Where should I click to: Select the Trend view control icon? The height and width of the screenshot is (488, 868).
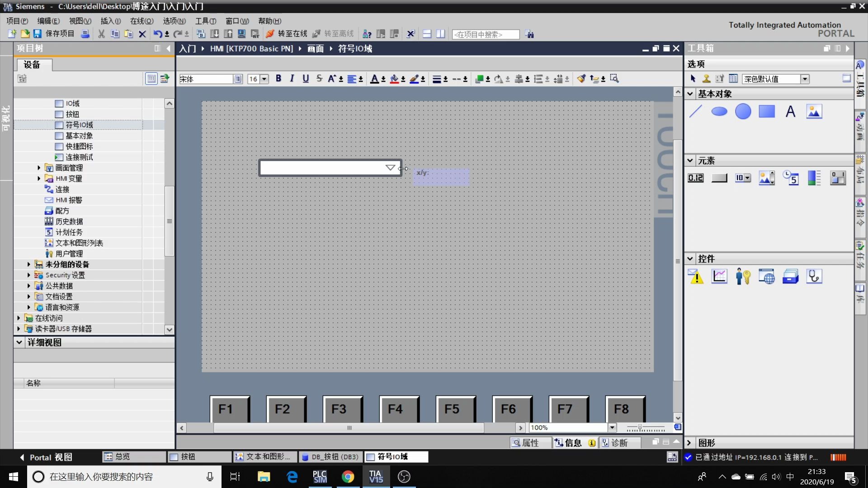coord(719,276)
